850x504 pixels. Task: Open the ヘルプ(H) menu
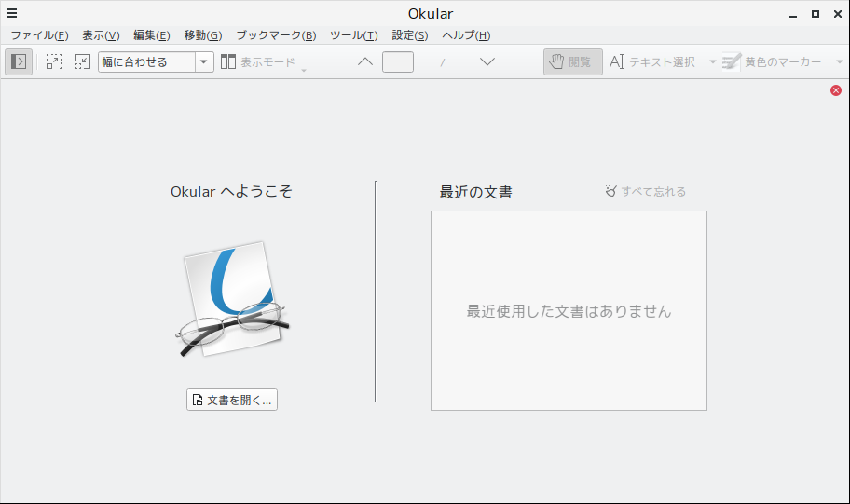click(466, 35)
